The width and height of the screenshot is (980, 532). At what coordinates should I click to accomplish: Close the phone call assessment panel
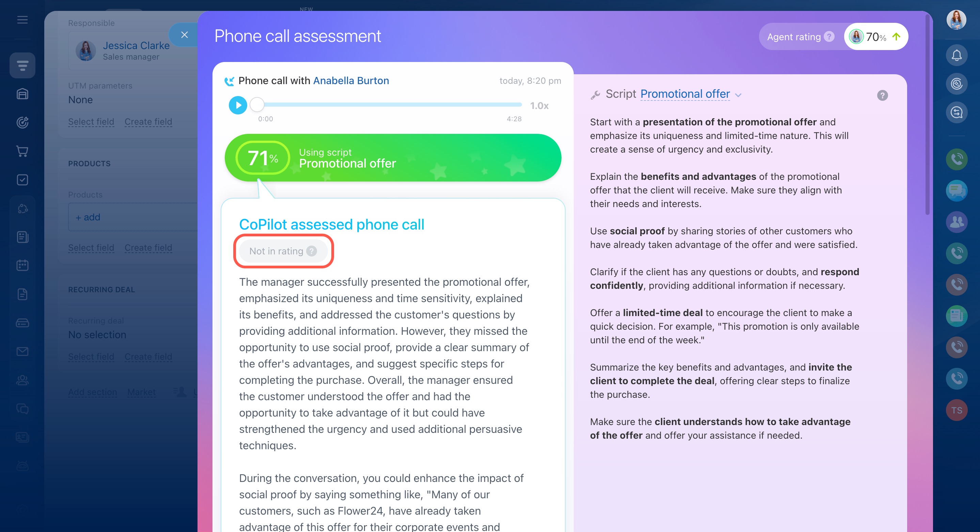(x=185, y=35)
